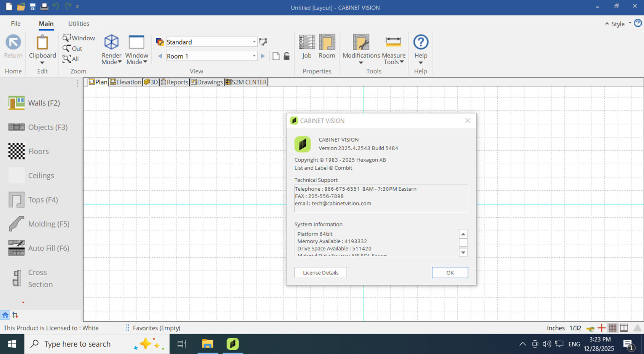The width and height of the screenshot is (644, 354).
Task: Expand the Standard dropdown list
Action: pos(254,42)
